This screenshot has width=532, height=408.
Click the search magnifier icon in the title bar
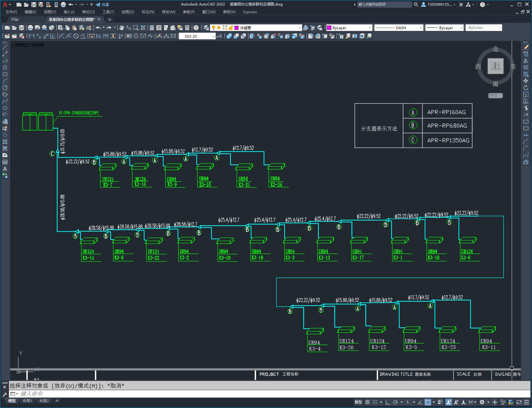click(416, 5)
